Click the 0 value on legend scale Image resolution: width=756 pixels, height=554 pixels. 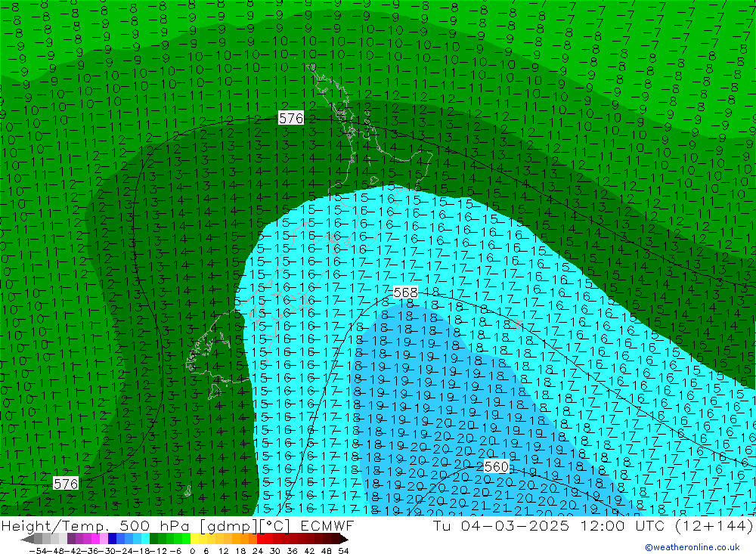[192, 551]
